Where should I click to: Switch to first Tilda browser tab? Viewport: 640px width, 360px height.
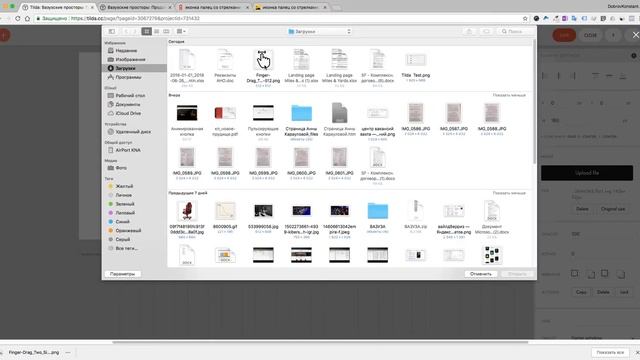point(58,7)
